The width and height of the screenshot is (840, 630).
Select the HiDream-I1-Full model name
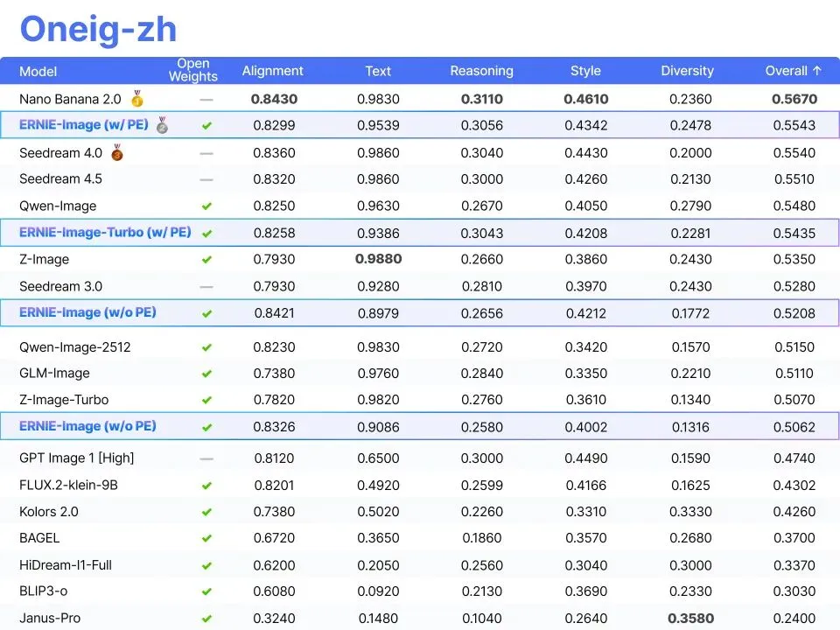(66, 564)
